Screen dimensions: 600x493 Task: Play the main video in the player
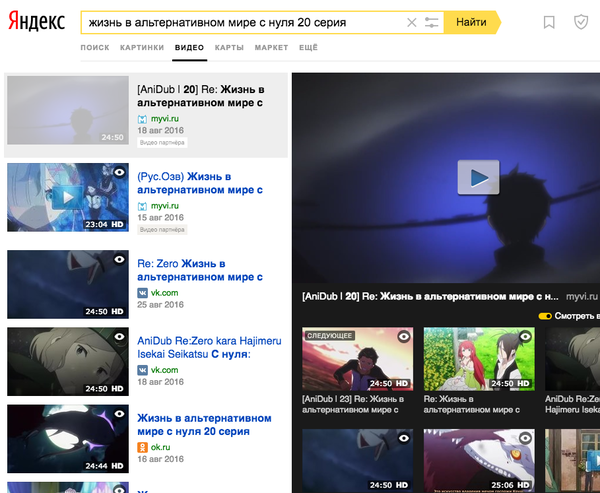pos(478,177)
